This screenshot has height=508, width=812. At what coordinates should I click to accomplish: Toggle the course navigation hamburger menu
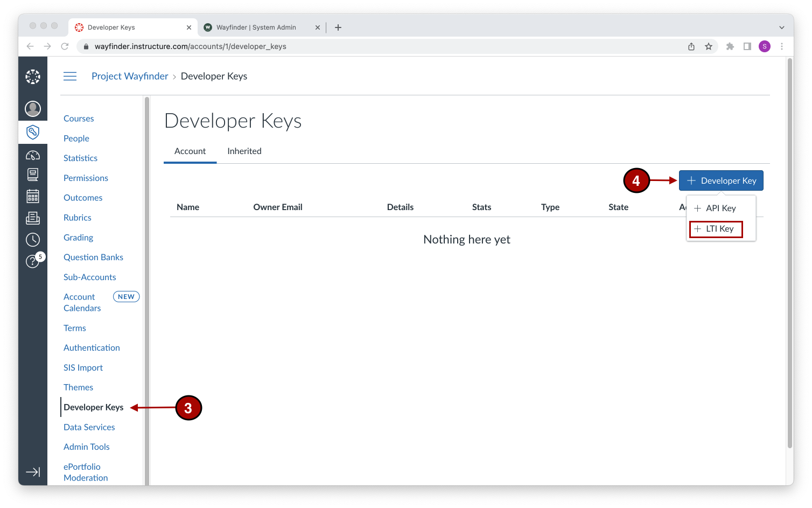coord(70,76)
